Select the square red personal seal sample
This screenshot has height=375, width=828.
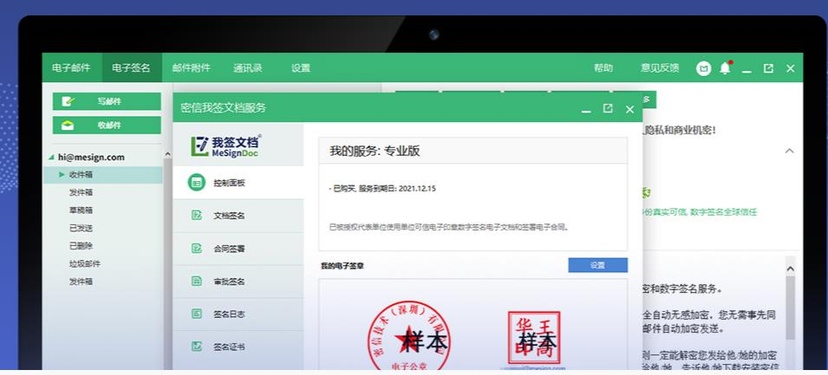[534, 338]
